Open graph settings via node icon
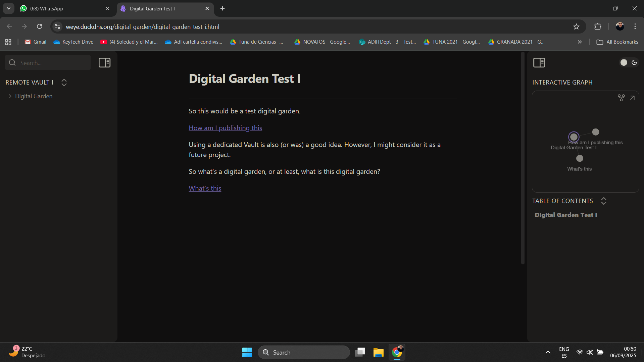Image resolution: width=644 pixels, height=362 pixels. pos(621,97)
